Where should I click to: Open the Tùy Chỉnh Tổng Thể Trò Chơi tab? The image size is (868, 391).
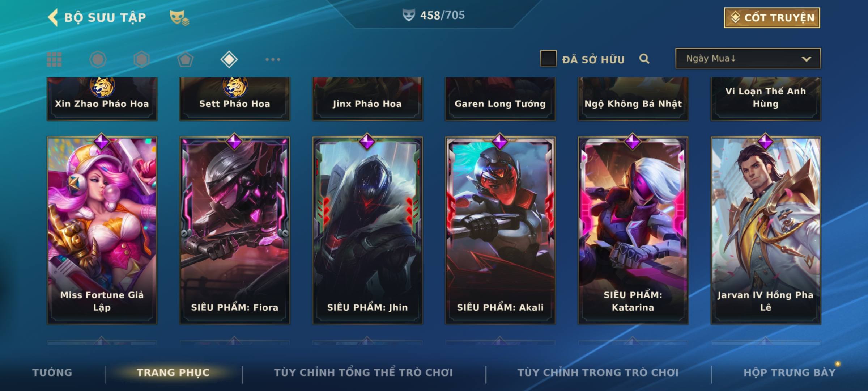(363, 372)
